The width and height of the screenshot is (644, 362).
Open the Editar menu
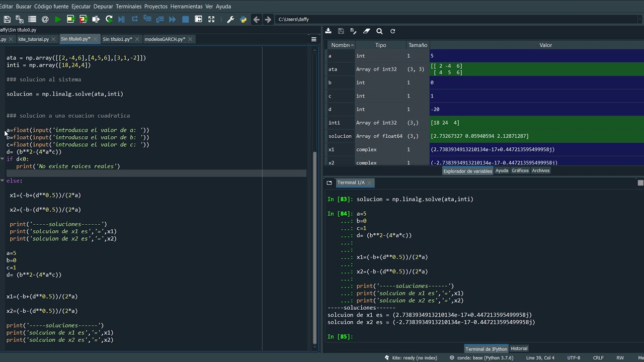point(7,7)
